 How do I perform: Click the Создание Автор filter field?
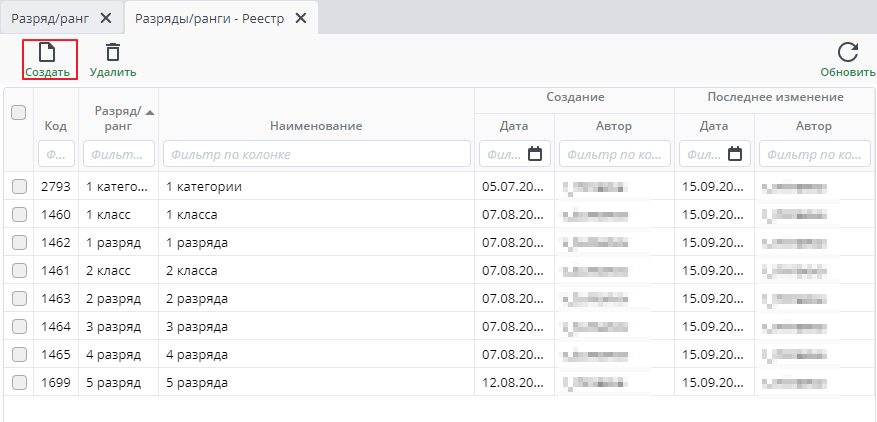[614, 154]
